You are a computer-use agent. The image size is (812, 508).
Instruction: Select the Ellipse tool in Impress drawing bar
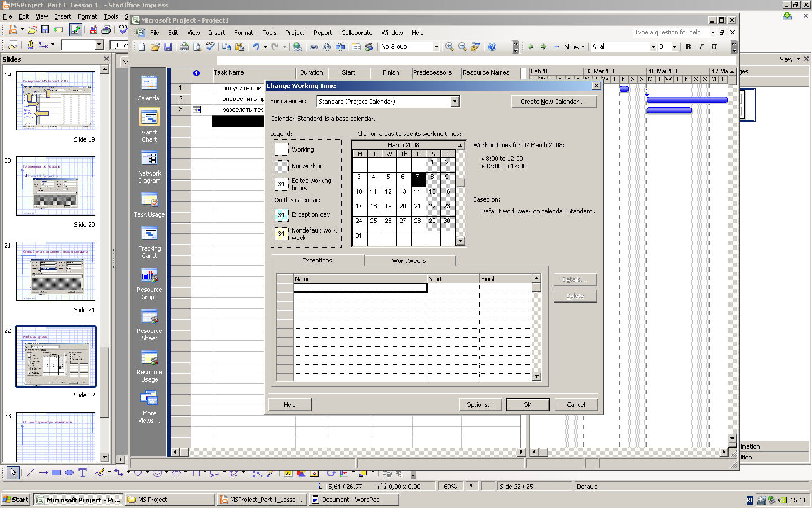pyautogui.click(x=69, y=473)
